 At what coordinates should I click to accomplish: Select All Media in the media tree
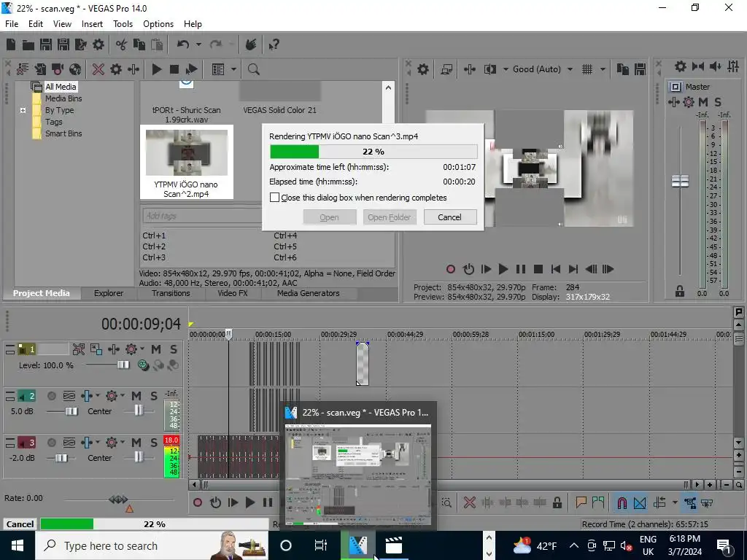61,87
